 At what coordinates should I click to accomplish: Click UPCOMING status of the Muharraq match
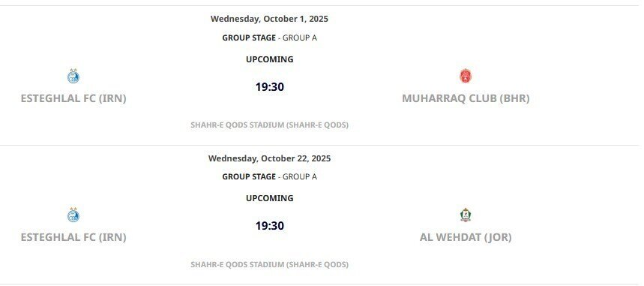tap(270, 59)
